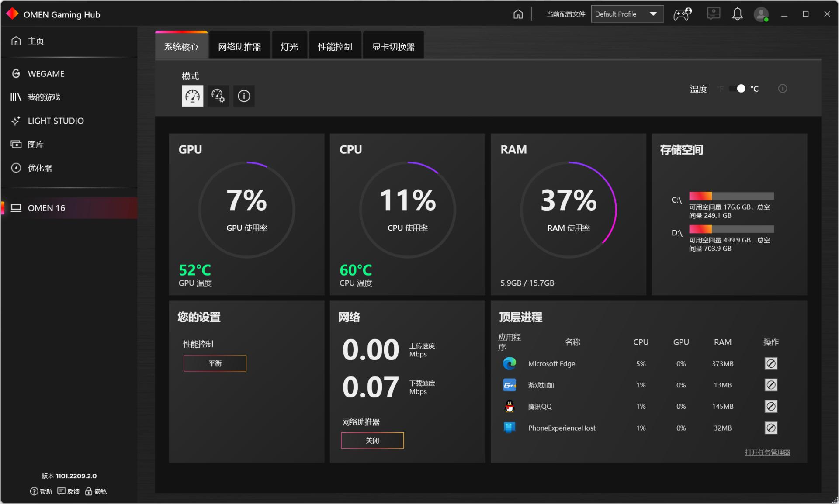
Task: Open the Default Profile dropdown
Action: (x=627, y=14)
